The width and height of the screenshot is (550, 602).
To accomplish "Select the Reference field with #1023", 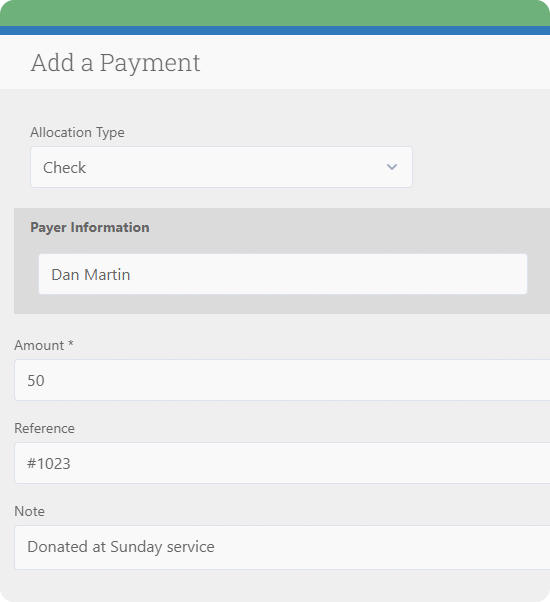I will [282, 463].
